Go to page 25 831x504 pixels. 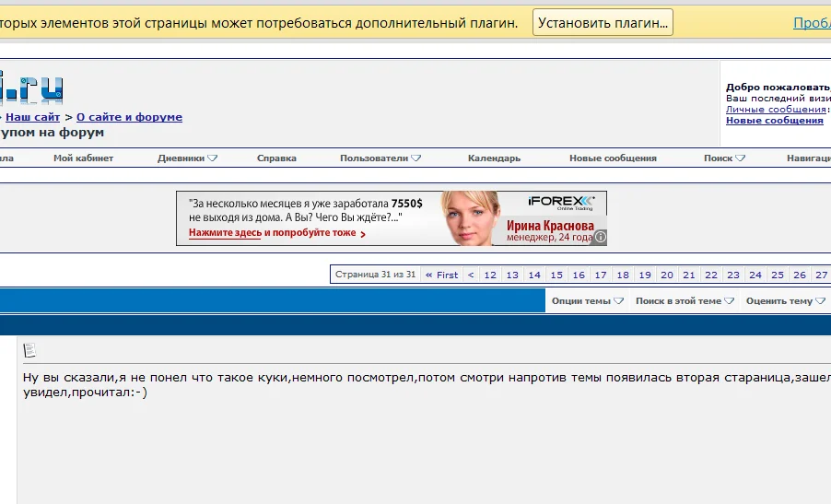click(x=778, y=275)
